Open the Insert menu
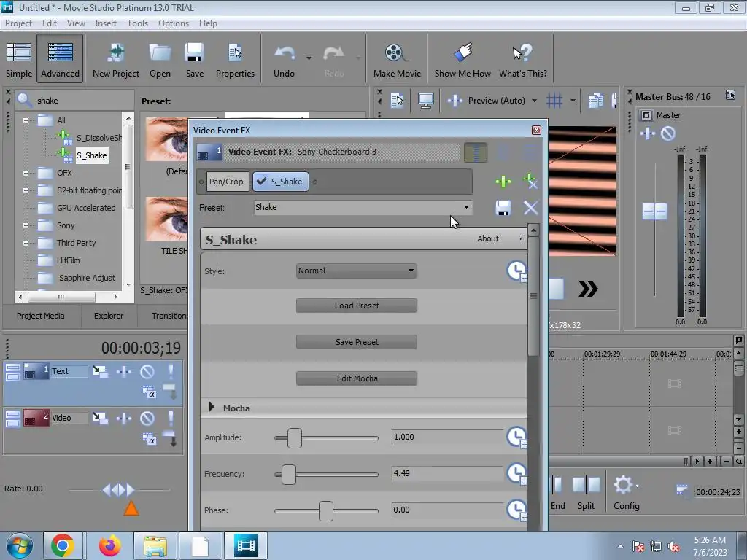The width and height of the screenshot is (747, 560). click(106, 23)
